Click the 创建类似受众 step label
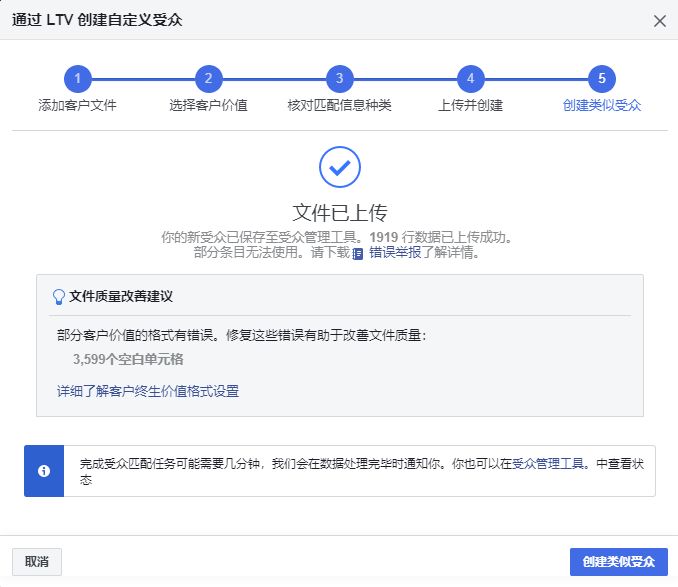678x587 pixels. [x=602, y=105]
